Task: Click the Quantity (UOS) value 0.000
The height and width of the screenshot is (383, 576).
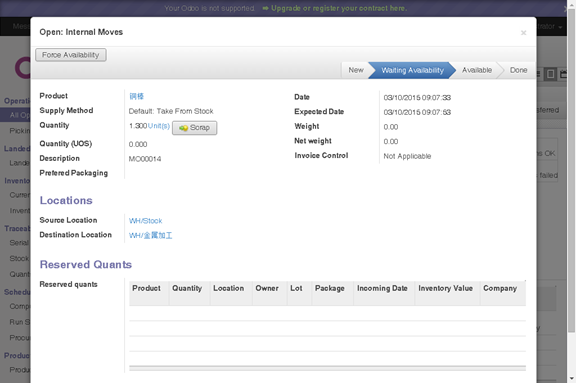Action: click(138, 144)
